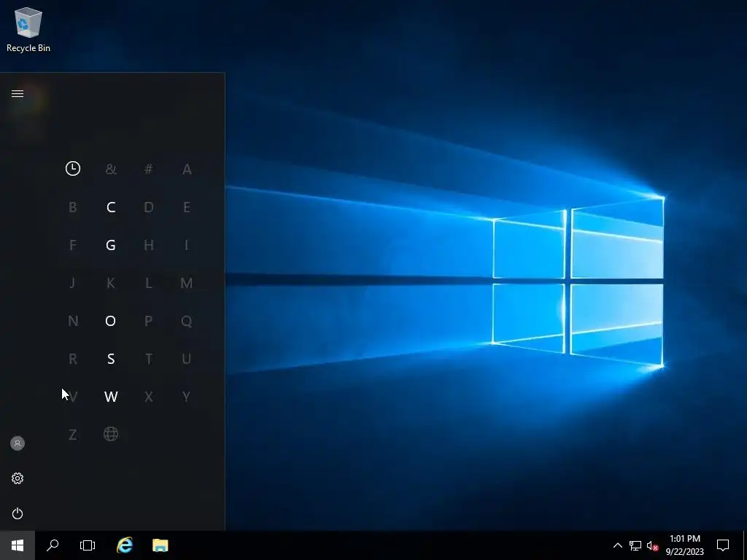Open File Explorer from taskbar

click(160, 545)
